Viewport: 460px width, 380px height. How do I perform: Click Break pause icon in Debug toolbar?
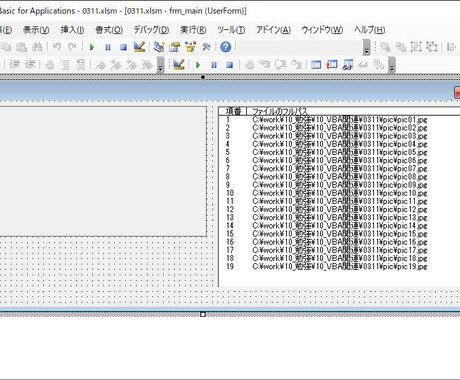[214, 65]
